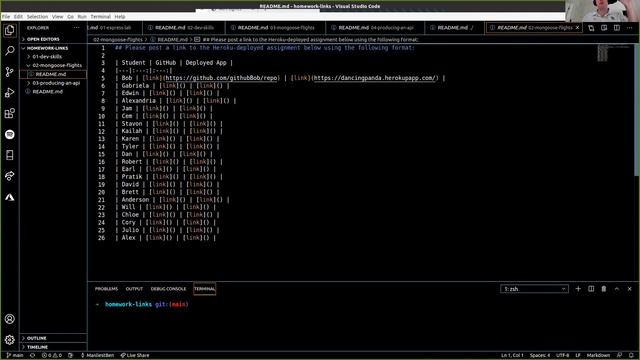Open the Accounts icon
This screenshot has height=360, width=640.
(10, 319)
